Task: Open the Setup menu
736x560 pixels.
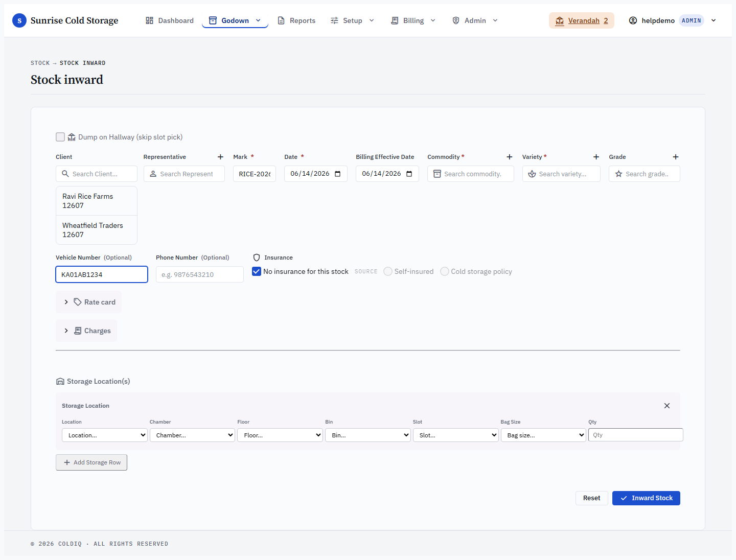Action: [x=353, y=20]
